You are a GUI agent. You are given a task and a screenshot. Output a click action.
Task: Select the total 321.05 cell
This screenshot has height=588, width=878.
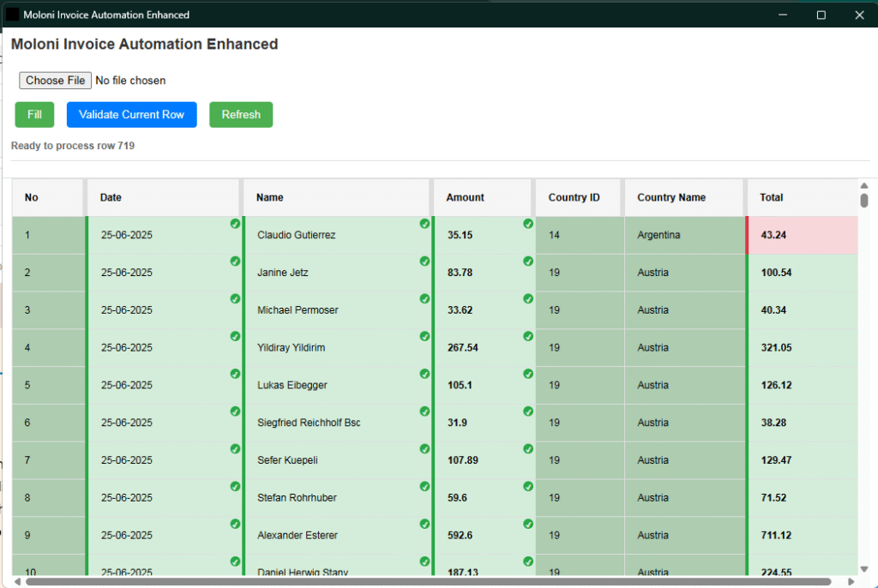(802, 348)
